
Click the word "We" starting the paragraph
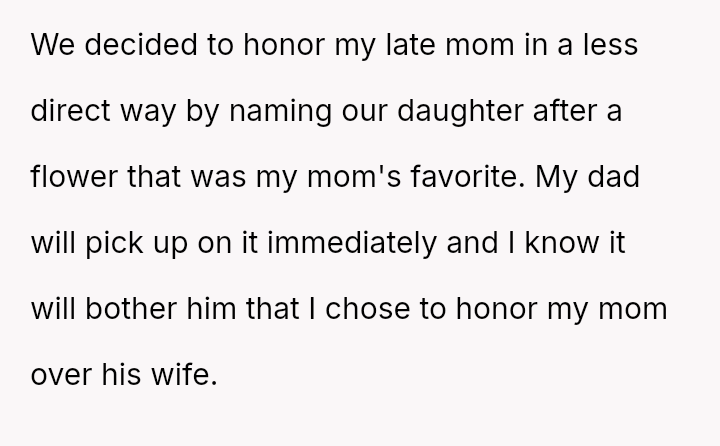pos(51,46)
